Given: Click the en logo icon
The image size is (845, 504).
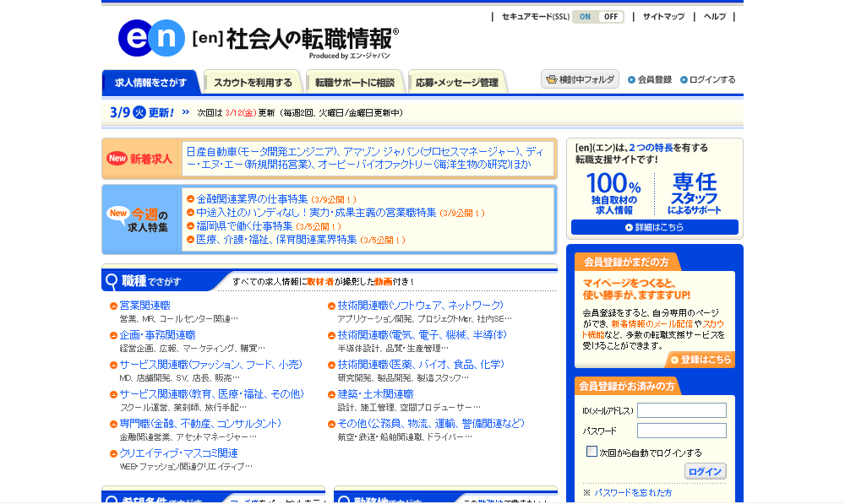Looking at the screenshot, I should [151, 38].
